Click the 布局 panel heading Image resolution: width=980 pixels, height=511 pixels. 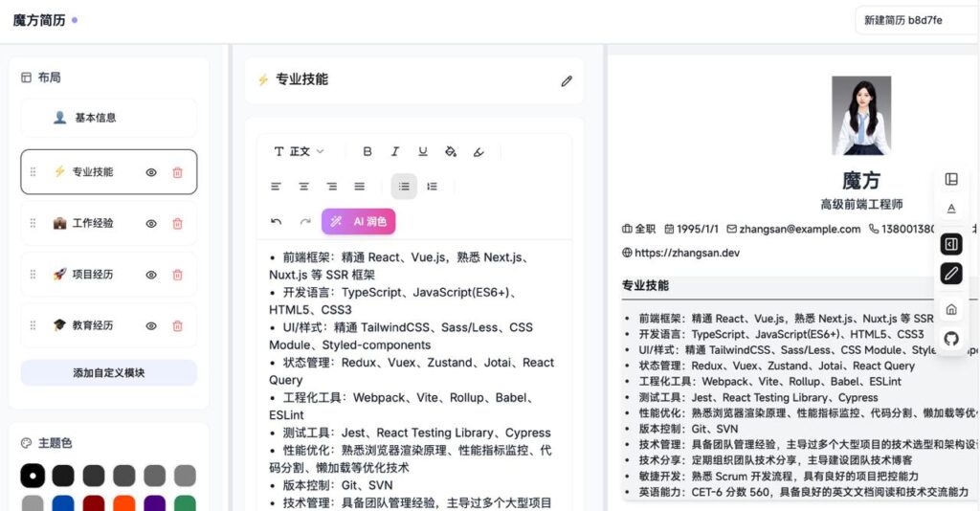click(50, 78)
